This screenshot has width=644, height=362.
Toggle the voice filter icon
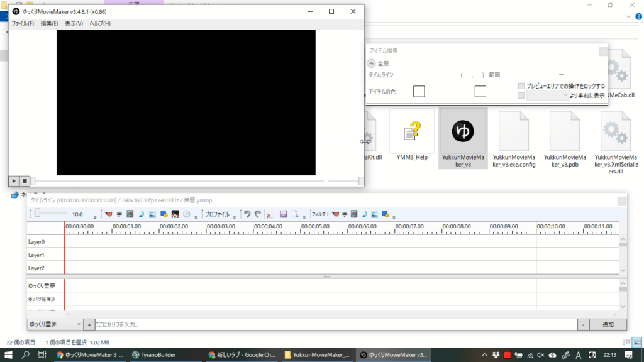[335, 214]
